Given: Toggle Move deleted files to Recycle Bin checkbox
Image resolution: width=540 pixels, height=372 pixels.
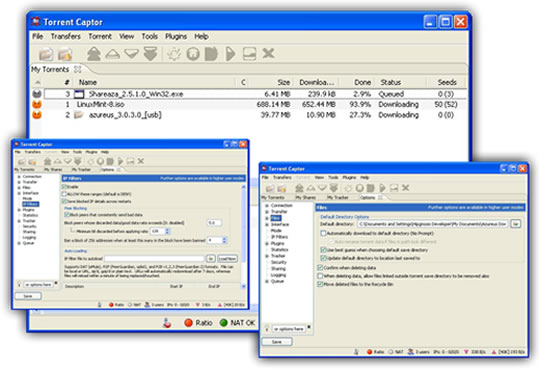Looking at the screenshot, I should point(320,284).
